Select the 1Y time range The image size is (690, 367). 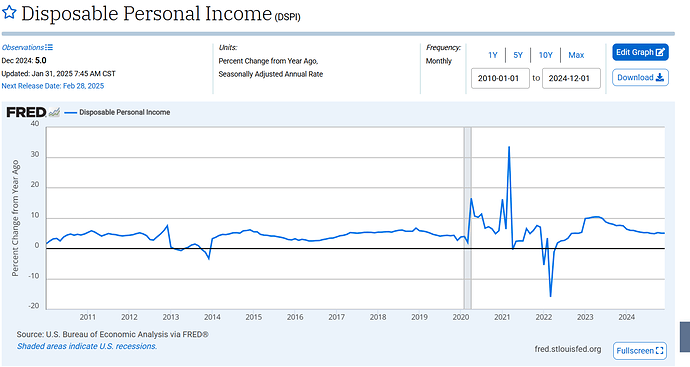click(x=492, y=55)
